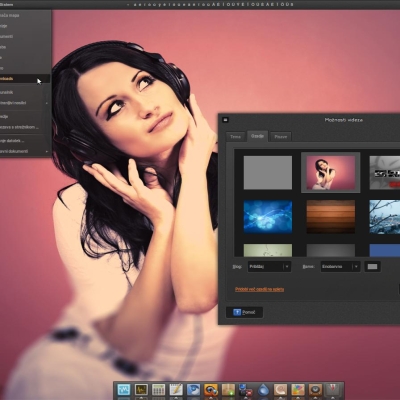Viewport: 400px width, 400px height.
Task: Pick the gray wallpaper with red text
Action: click(385, 173)
